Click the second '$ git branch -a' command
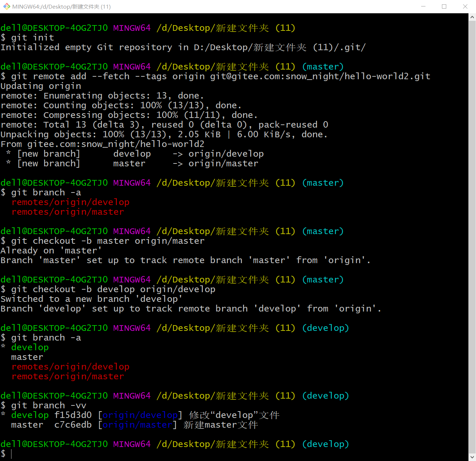 (41, 338)
